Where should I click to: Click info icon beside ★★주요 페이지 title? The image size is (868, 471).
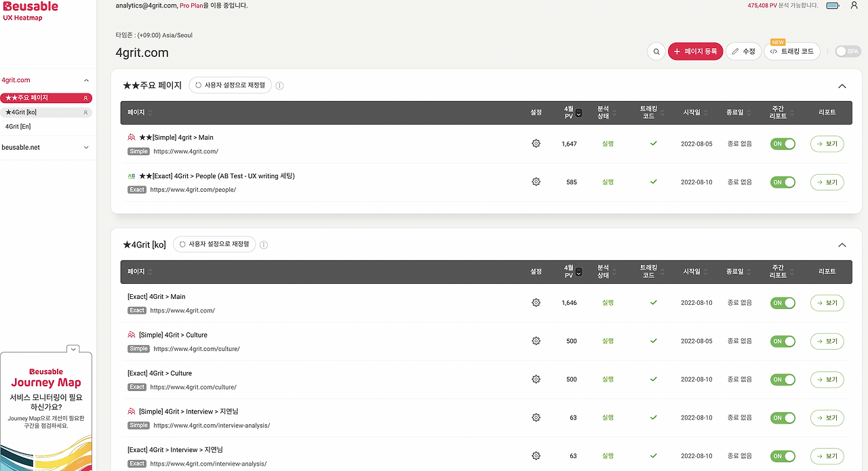[x=279, y=86]
